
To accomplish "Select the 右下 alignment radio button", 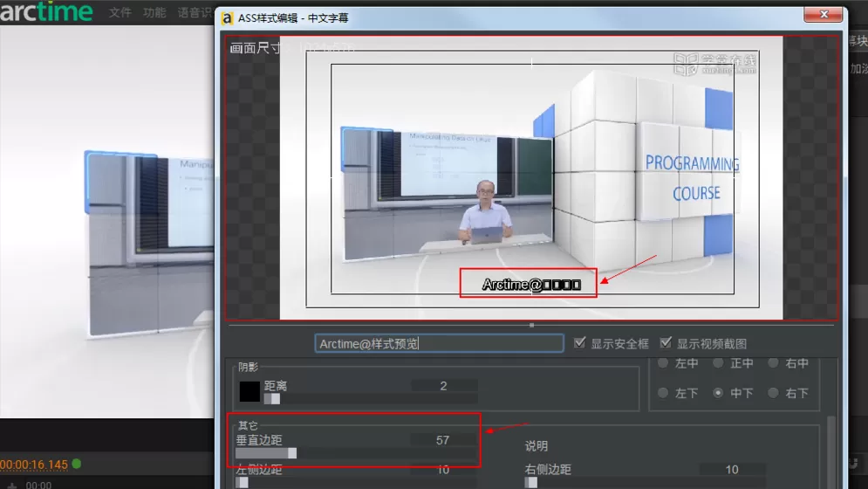I will click(773, 393).
